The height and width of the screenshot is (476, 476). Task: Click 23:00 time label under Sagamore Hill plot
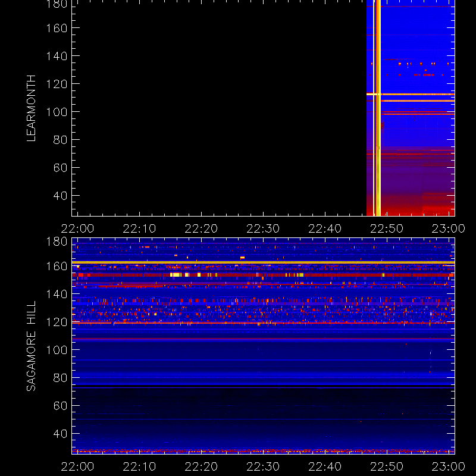[x=449, y=466]
